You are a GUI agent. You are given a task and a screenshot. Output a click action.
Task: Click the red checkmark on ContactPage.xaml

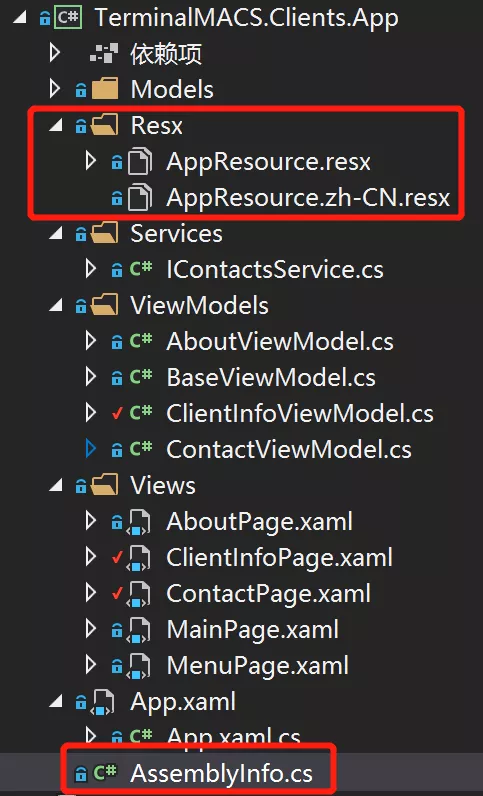tap(117, 593)
